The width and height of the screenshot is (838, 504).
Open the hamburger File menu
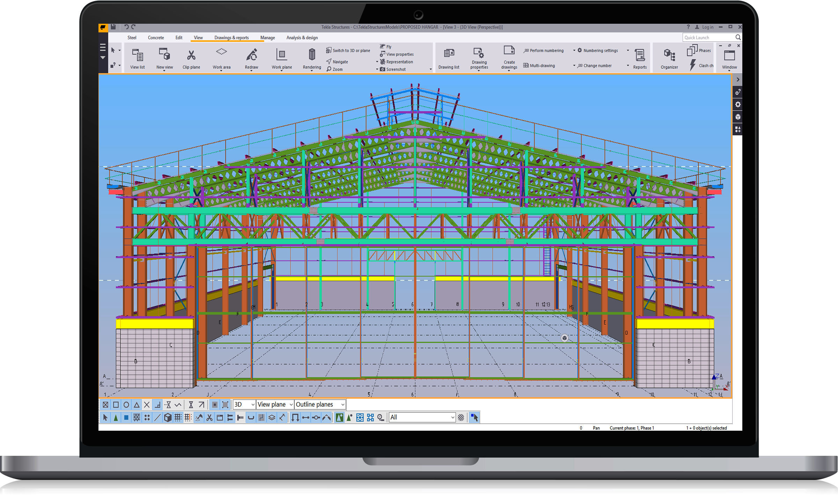tap(103, 47)
